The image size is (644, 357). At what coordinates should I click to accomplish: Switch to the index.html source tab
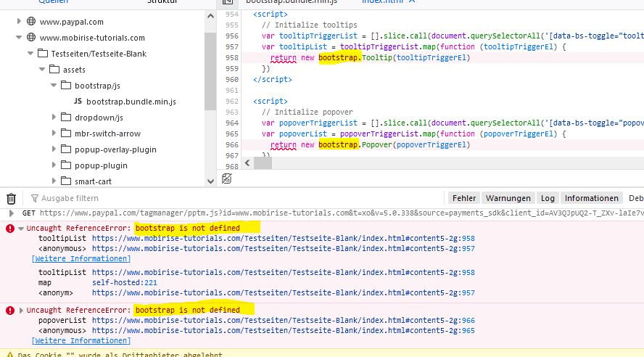click(x=383, y=2)
